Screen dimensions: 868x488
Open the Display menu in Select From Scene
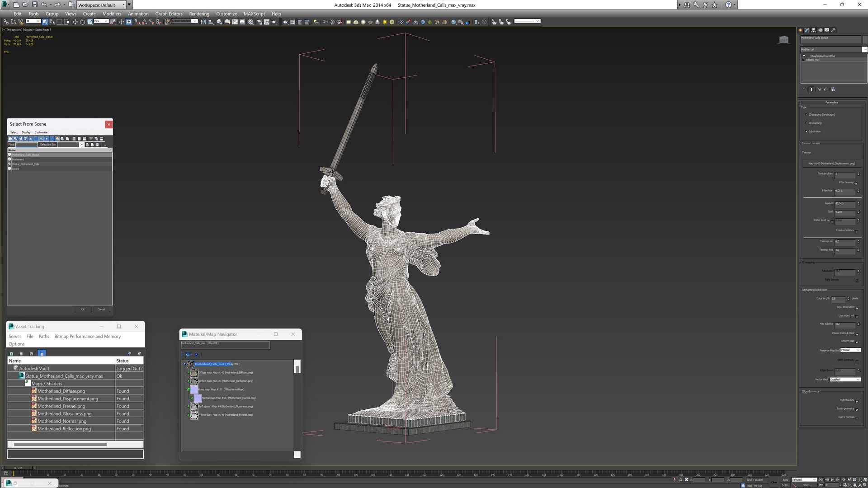coord(26,132)
